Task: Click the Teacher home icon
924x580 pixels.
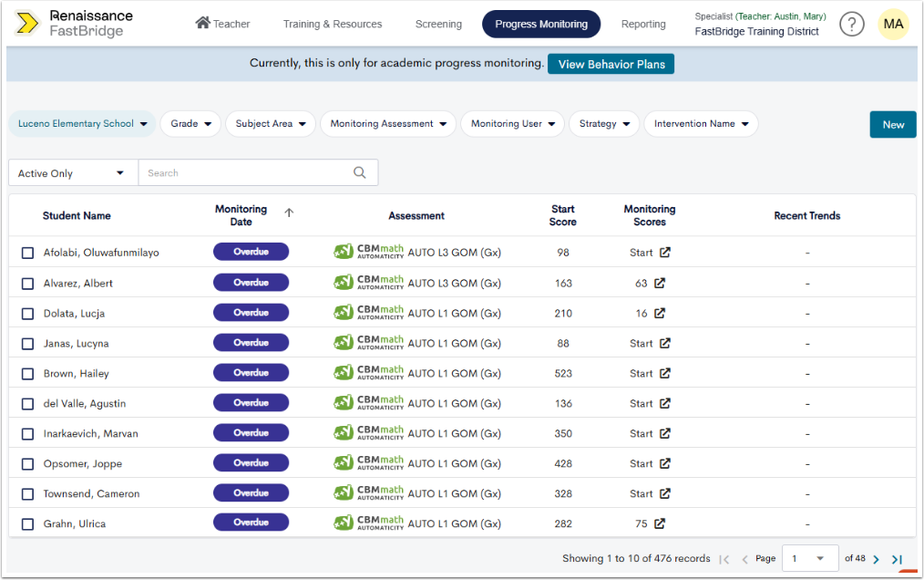Action: pos(202,23)
